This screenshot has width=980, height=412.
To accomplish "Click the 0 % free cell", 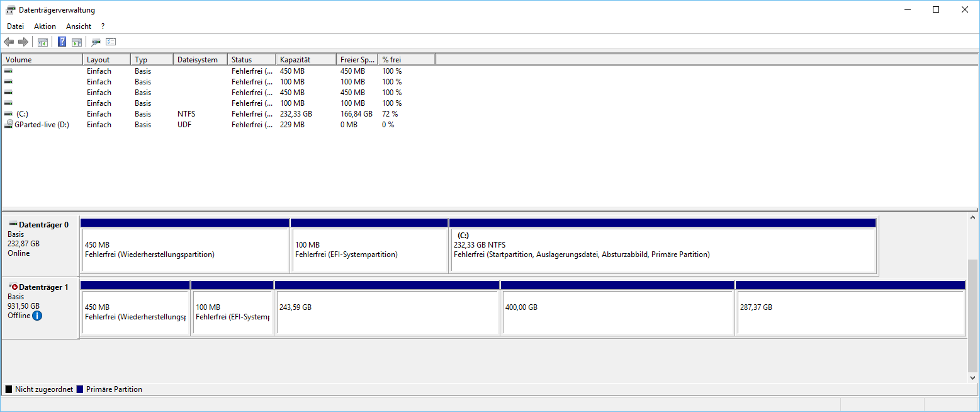I will coord(388,125).
